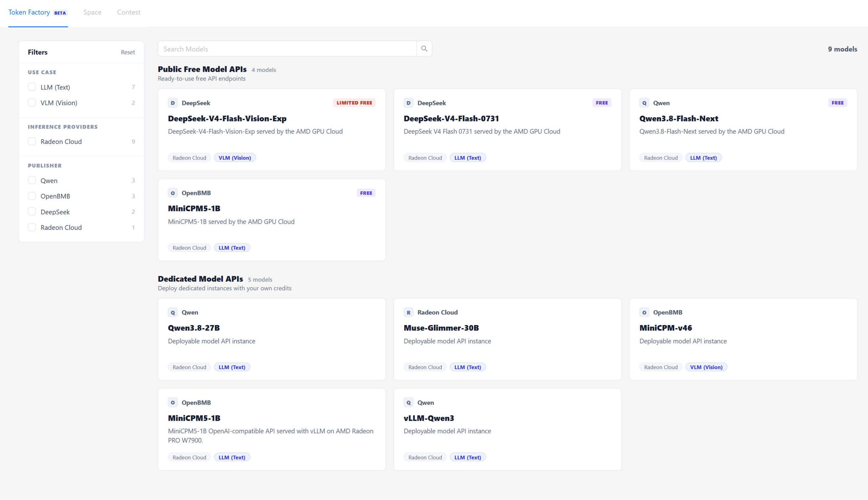Click the DeepSeek "D" publisher icon on DeepSeek-V4-Flash-Vision-Exp
868x500 pixels.
(x=173, y=103)
